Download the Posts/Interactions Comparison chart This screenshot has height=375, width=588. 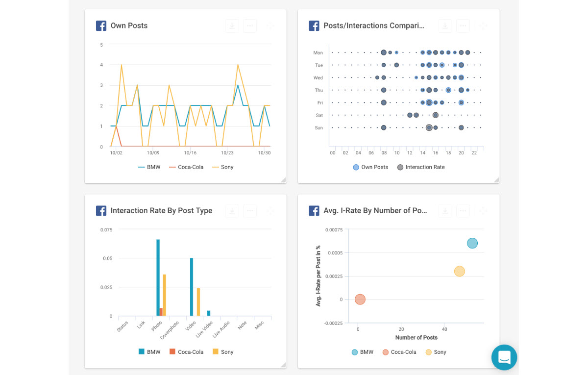pos(445,26)
